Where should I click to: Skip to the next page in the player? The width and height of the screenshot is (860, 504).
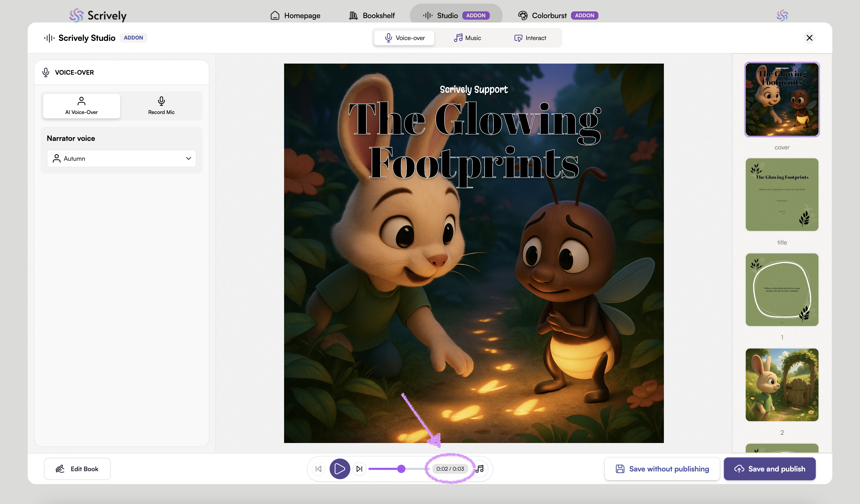359,469
